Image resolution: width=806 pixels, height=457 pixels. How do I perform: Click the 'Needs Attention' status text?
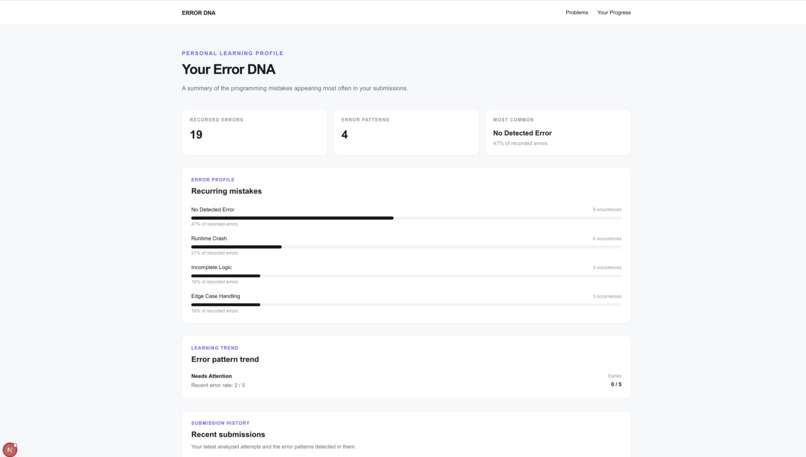[x=211, y=376]
